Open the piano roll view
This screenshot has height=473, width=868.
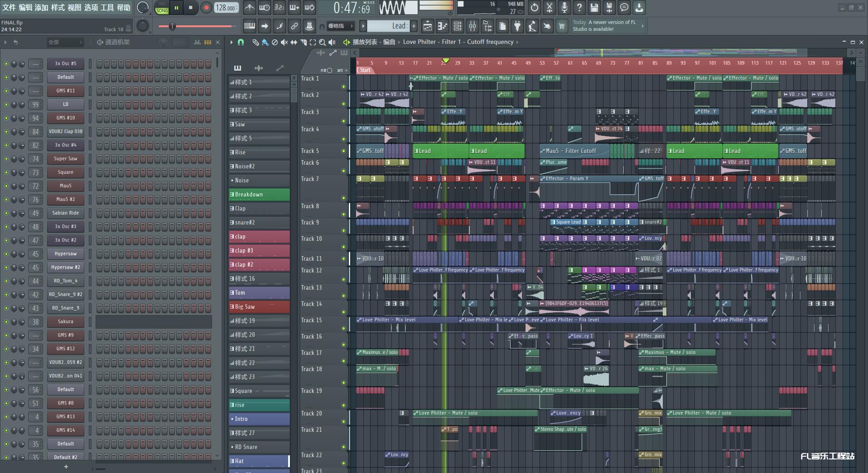[x=443, y=26]
